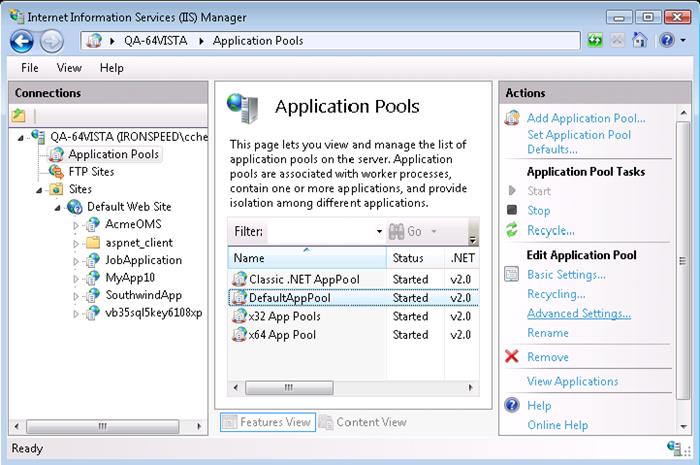Click the SouthwindApp application icon

[x=92, y=295]
